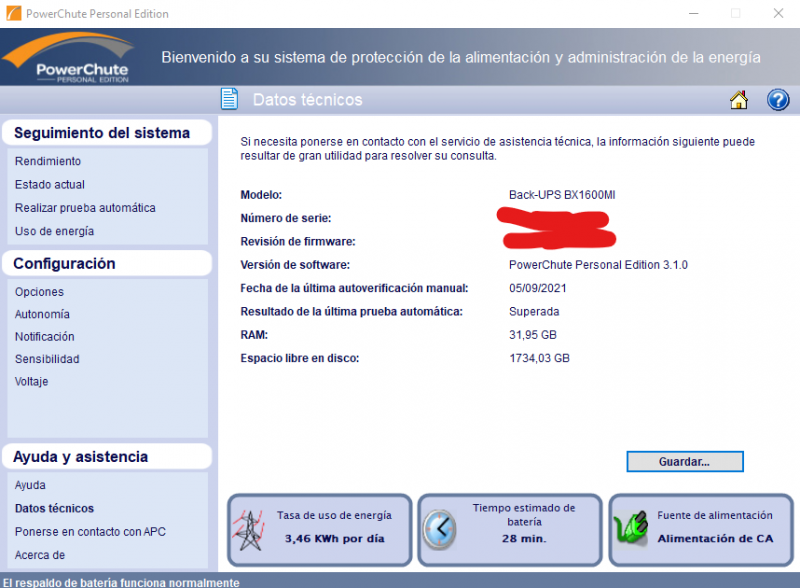Image resolution: width=800 pixels, height=588 pixels.
Task: Click the Datos técnicos document icon
Action: [230, 100]
